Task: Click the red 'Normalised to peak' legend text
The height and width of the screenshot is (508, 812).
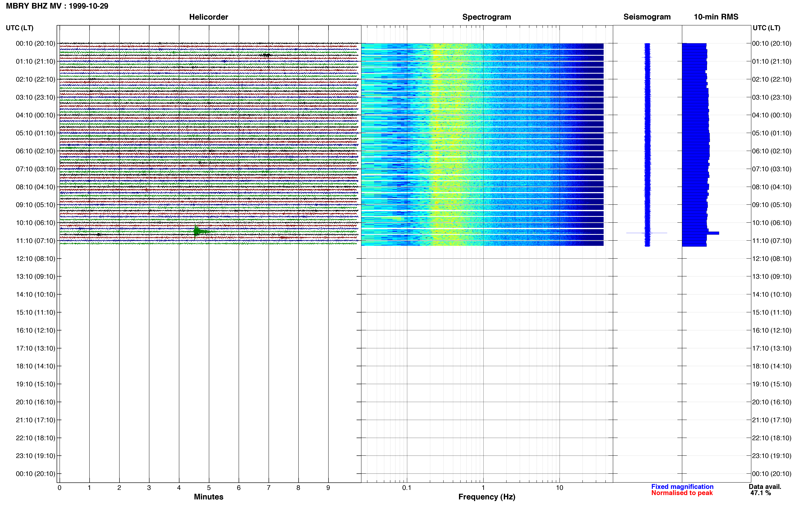Action: pyautogui.click(x=682, y=493)
